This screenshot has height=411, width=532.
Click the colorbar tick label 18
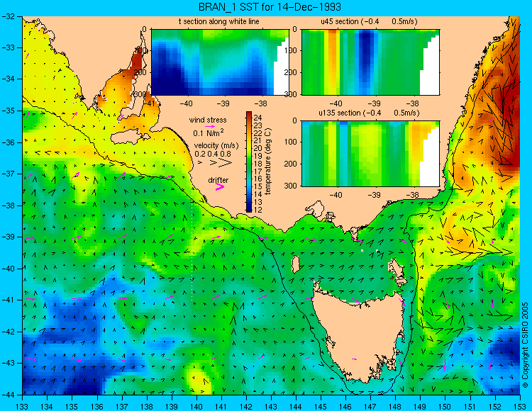[x=258, y=164]
